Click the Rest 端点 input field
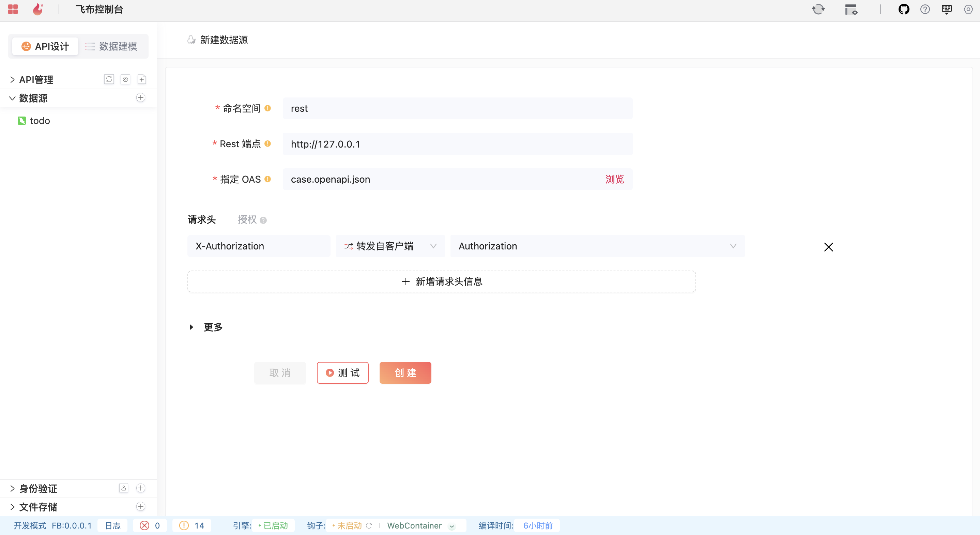Viewport: 980px width, 535px height. (457, 144)
